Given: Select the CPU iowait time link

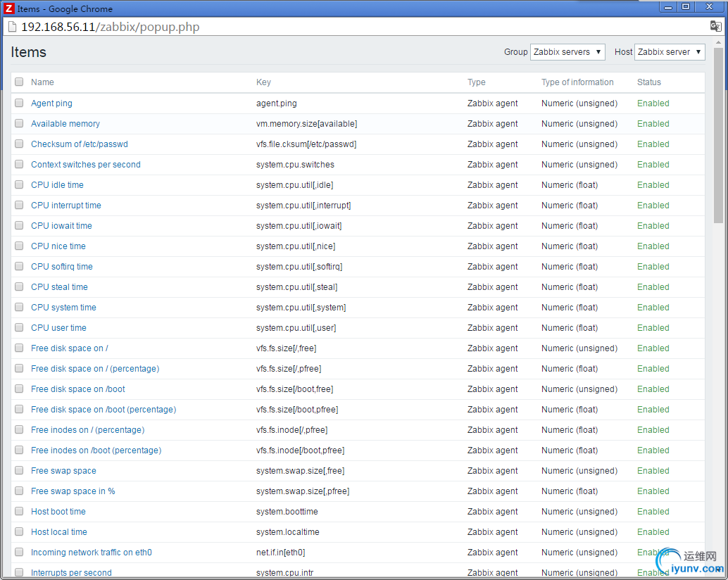Looking at the screenshot, I should pyautogui.click(x=61, y=225).
